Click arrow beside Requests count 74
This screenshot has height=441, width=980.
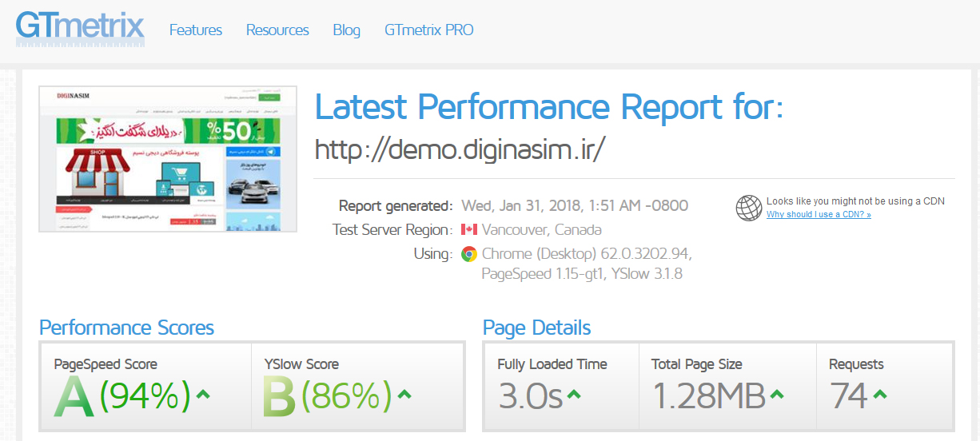click(880, 394)
